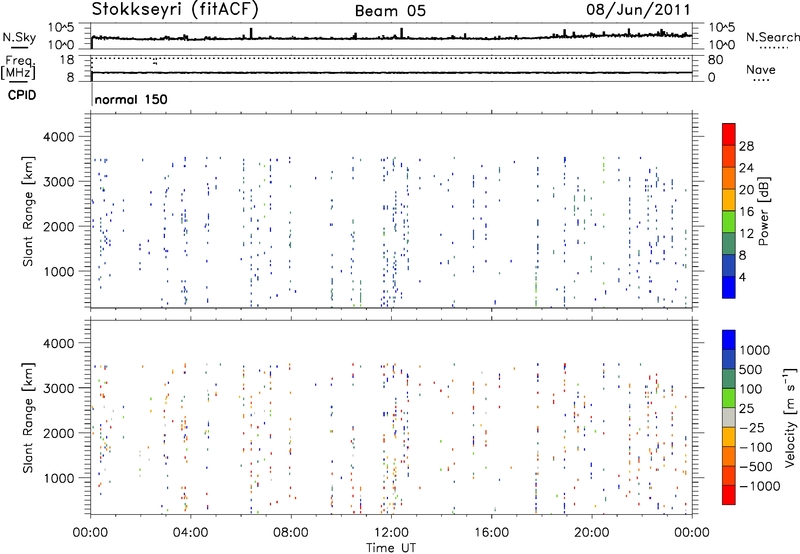Click the 'Stokkseyri (fitACF)' plot title
This screenshot has height=554, width=800.
click(x=176, y=10)
